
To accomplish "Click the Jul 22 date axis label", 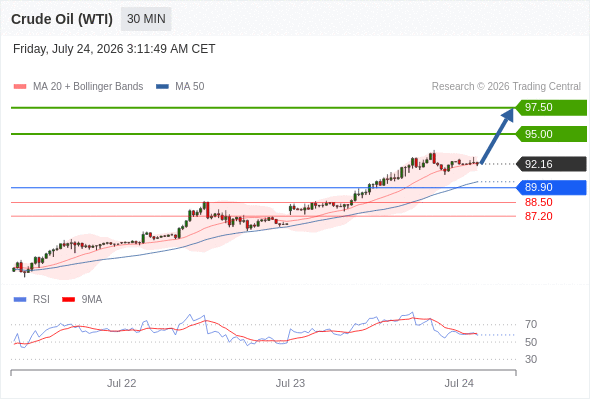I will [x=121, y=383].
